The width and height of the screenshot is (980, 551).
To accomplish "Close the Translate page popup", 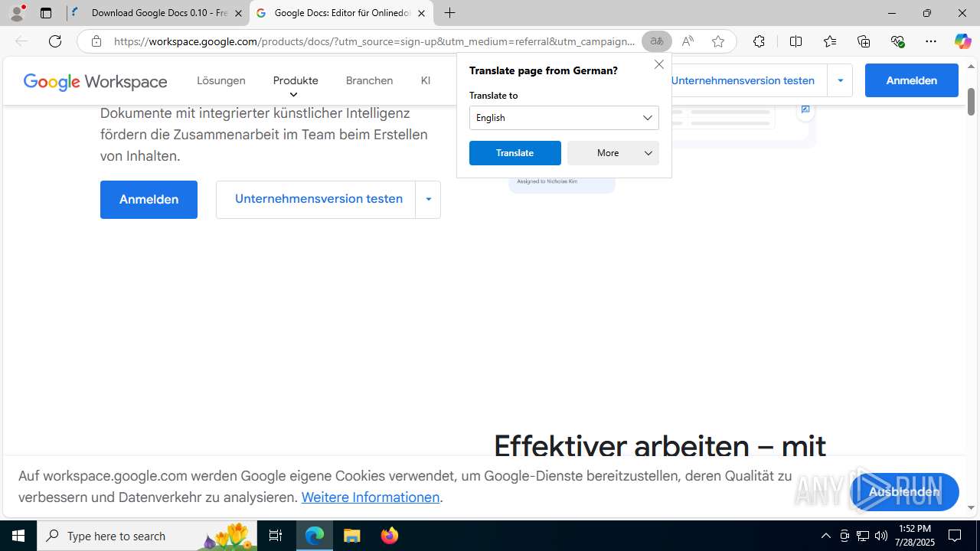I will 658,64.
